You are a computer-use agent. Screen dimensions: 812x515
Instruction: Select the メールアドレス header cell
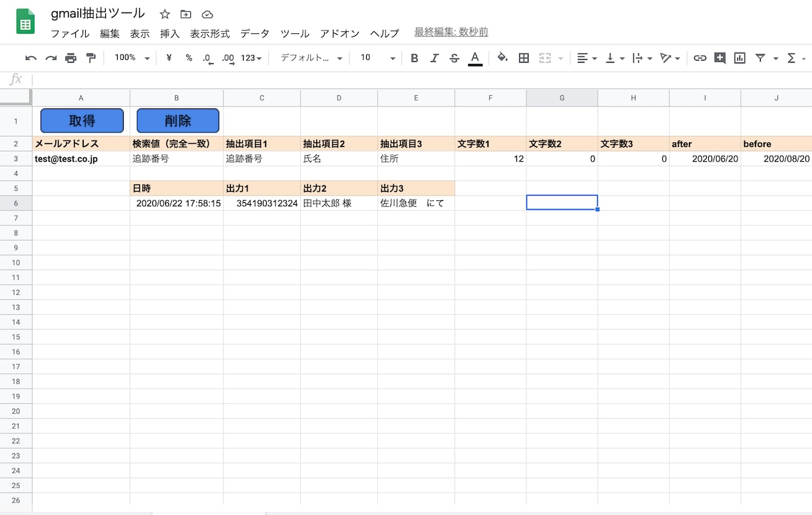pos(81,144)
